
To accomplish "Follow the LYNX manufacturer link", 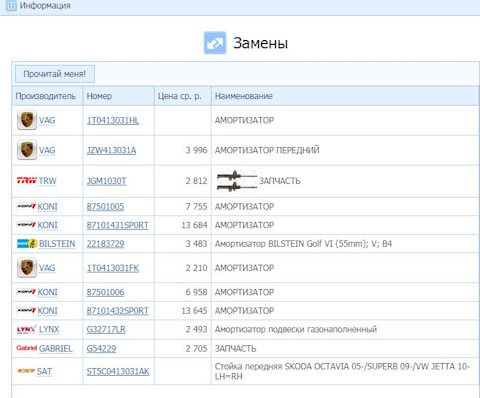I will point(49,330).
